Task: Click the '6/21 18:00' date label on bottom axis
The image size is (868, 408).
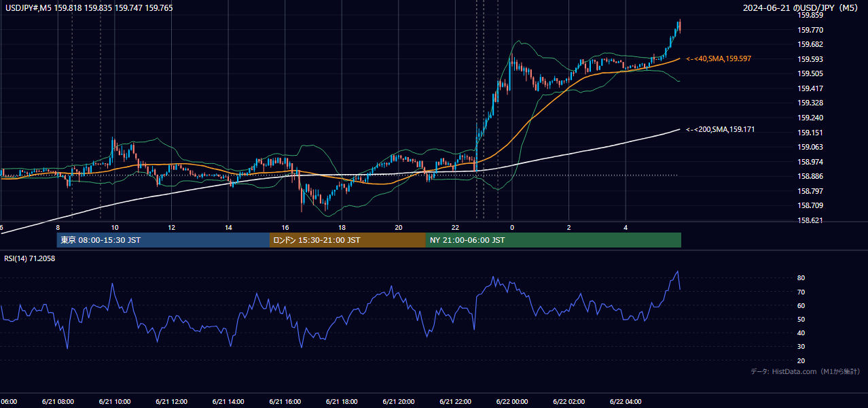Action: (x=342, y=402)
